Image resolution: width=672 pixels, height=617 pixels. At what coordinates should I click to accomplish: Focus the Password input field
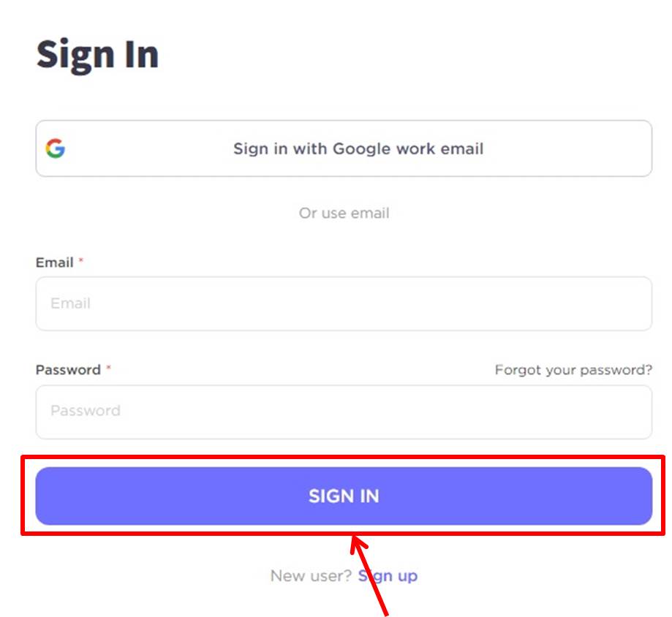point(344,412)
